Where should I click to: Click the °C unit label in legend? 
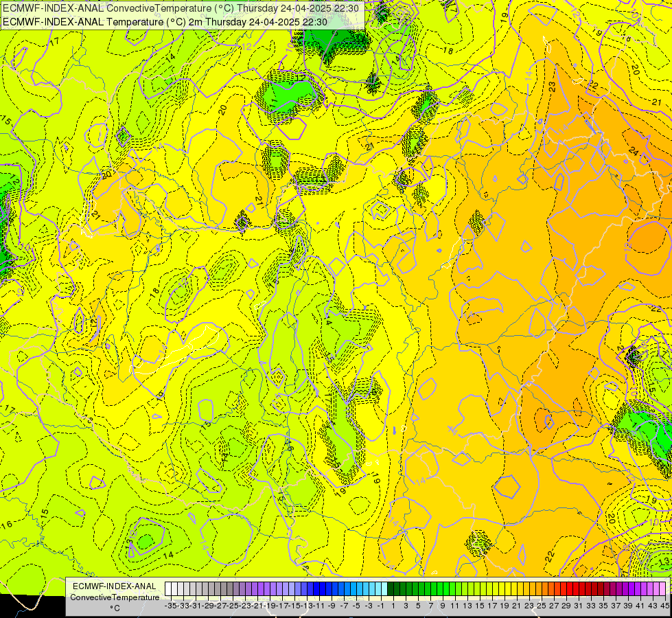pyautogui.click(x=115, y=608)
